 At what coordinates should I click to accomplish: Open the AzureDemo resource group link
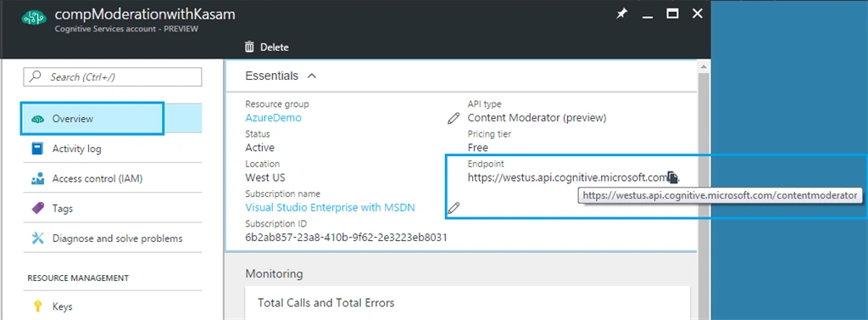coord(274,118)
